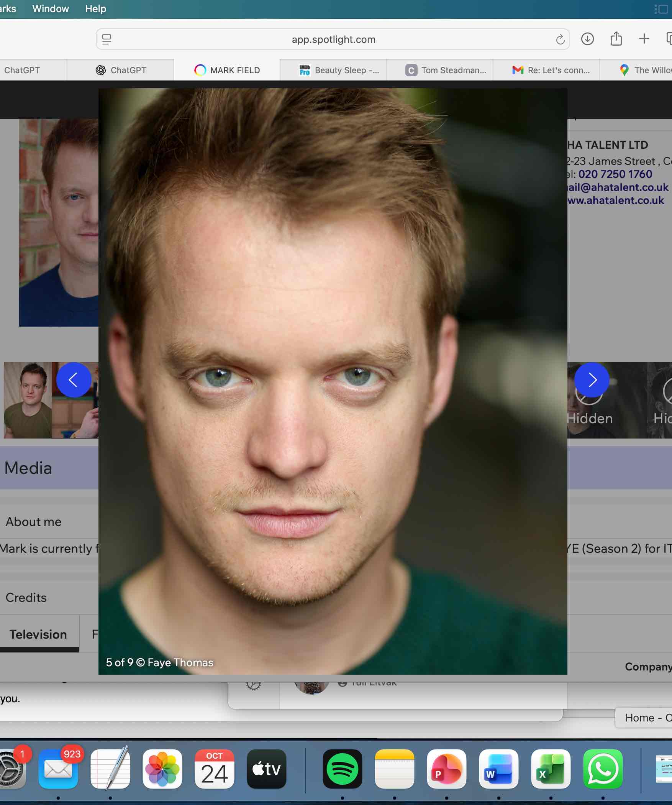Open the Window menu
Viewport: 672px width, 805px height.
pyautogui.click(x=51, y=9)
